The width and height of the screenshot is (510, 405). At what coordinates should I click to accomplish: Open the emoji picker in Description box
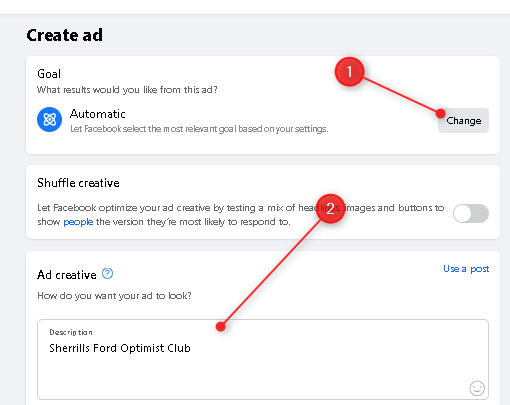[477, 388]
